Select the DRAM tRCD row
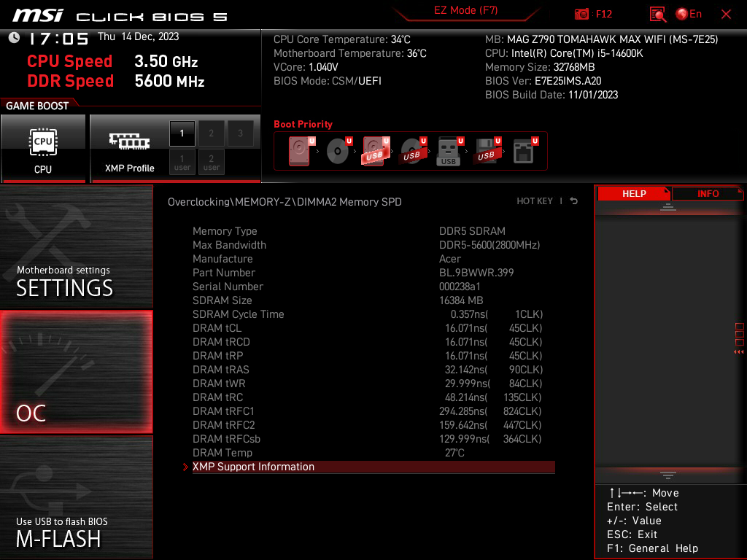 (373, 342)
